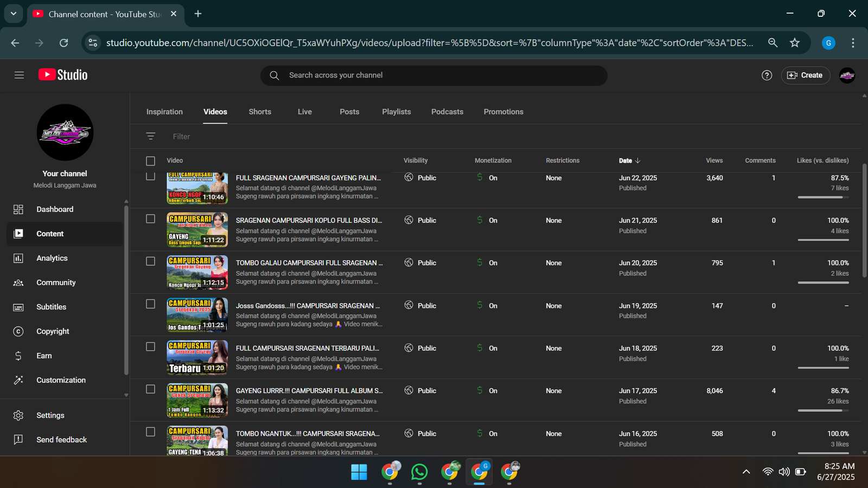Click the likes ratio bar for Jun 22 video
This screenshot has width=868, height=488.
(823, 197)
